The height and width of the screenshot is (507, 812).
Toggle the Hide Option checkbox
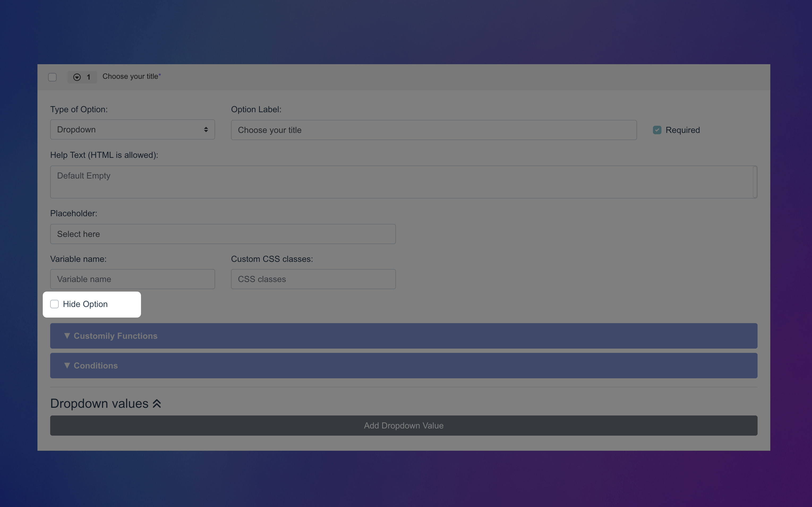(x=54, y=304)
